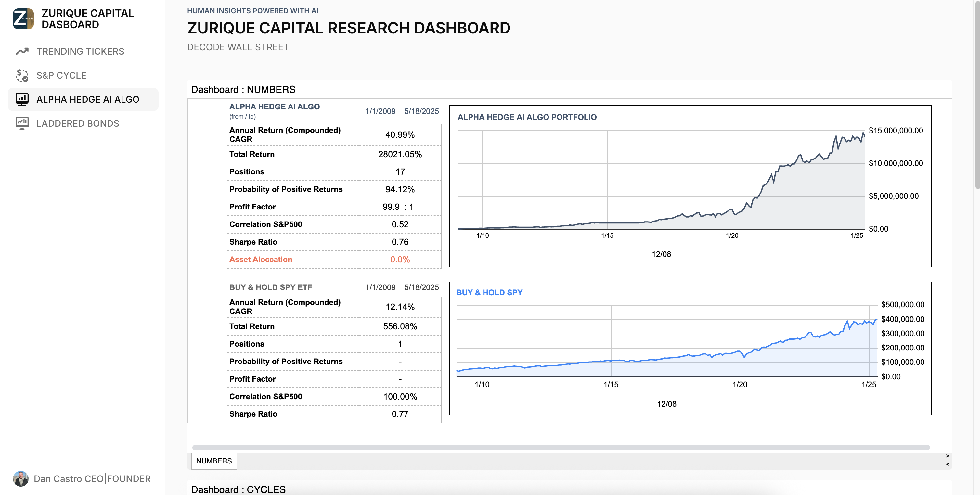Image resolution: width=980 pixels, height=495 pixels.
Task: Go to LADDERED BONDS section
Action: [78, 123]
